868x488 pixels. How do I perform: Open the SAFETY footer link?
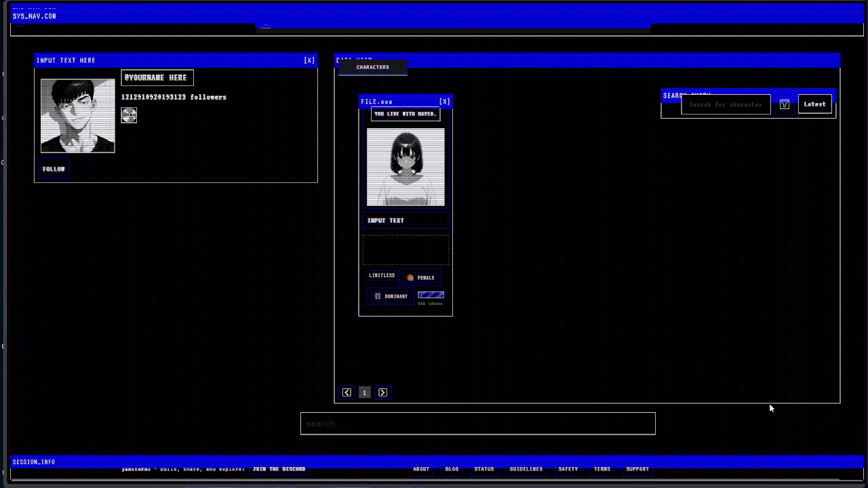point(568,469)
